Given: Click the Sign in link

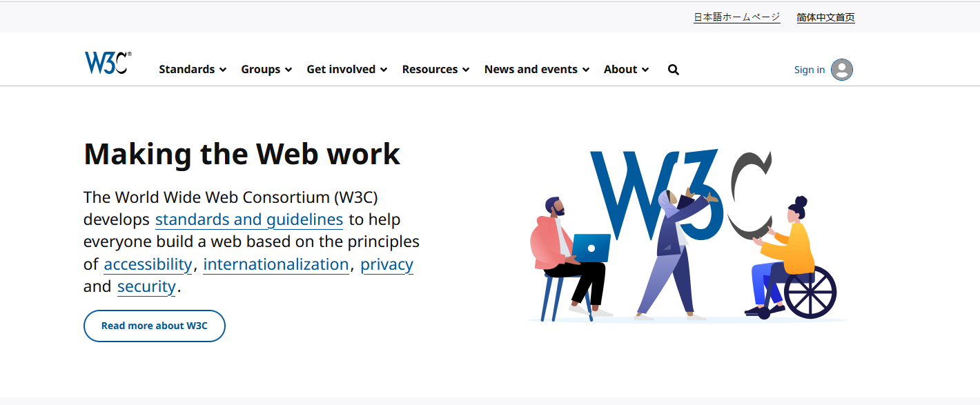Looking at the screenshot, I should coord(809,70).
